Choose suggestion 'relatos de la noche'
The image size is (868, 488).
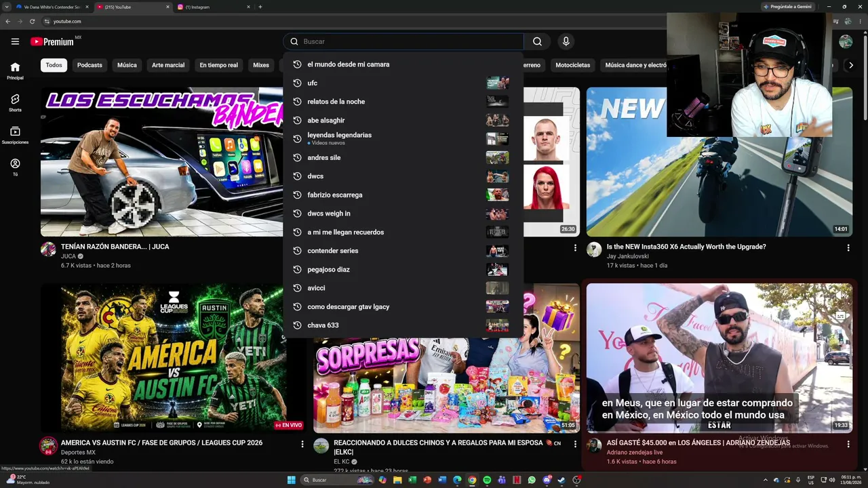403,102
